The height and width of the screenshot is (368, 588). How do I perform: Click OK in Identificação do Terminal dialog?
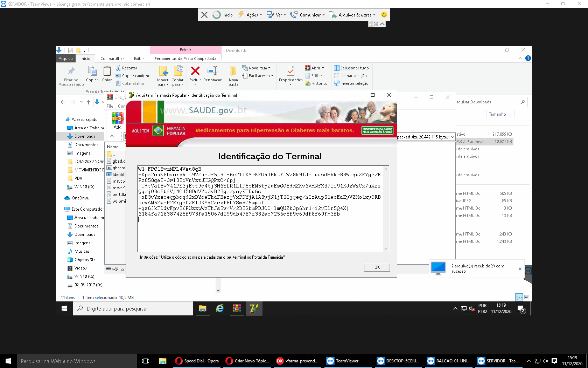(377, 267)
